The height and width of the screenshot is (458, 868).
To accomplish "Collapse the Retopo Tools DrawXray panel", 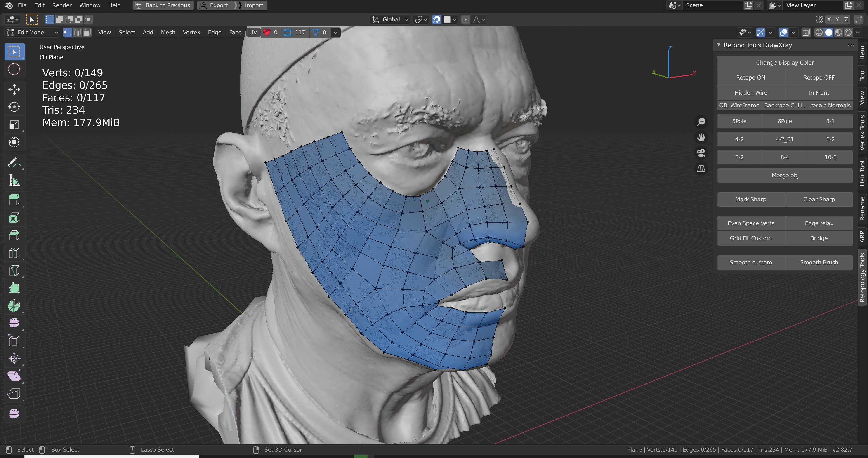I will pos(719,45).
